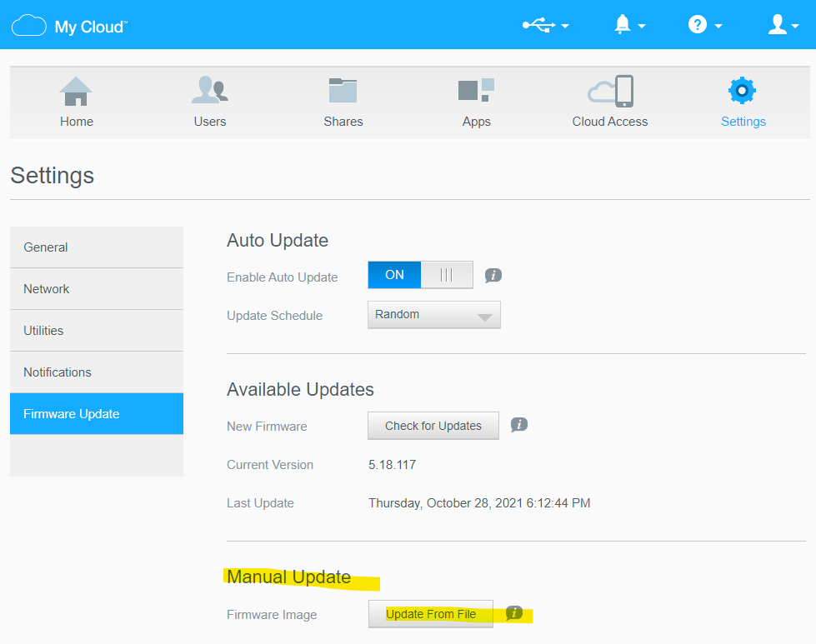The image size is (816, 644).
Task: Select the Utilities settings tab
Action: [x=97, y=330]
